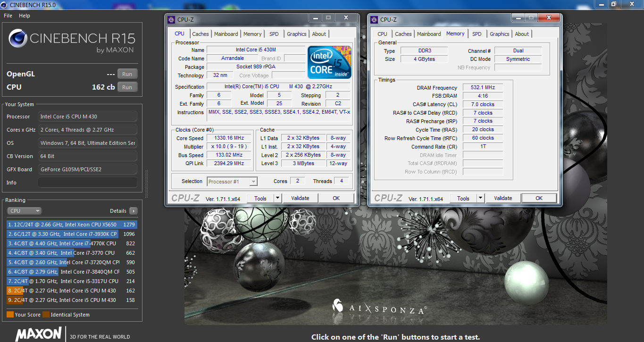This screenshot has height=342, width=644.
Task: Minimize the Cinebench main window
Action: click(x=601, y=4)
